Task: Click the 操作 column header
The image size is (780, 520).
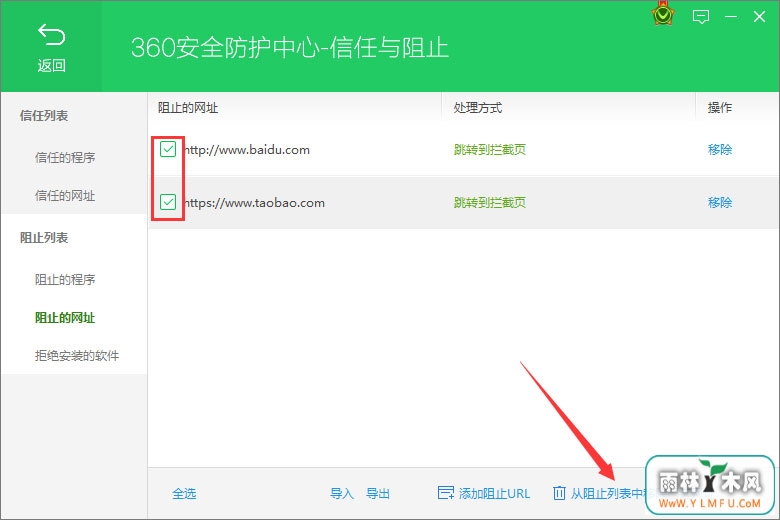Action: (x=720, y=107)
